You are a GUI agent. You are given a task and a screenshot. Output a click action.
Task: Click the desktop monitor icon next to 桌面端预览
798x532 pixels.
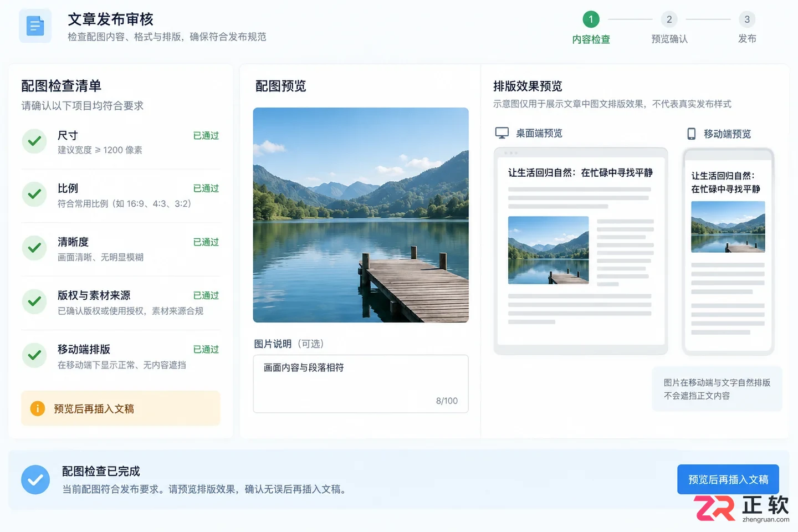click(502, 133)
